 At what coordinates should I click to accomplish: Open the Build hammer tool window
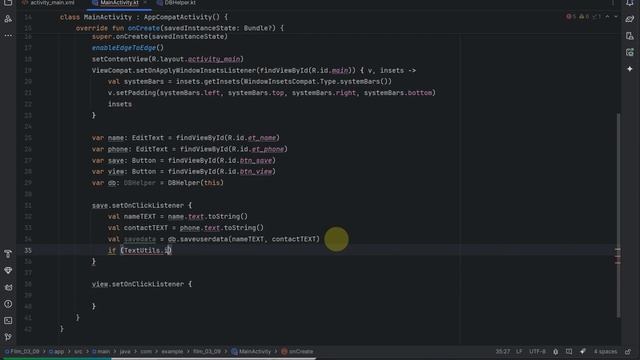(8, 254)
